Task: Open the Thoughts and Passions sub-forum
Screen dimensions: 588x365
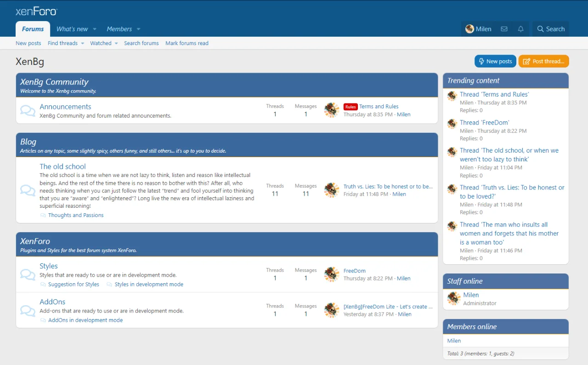Action: [76, 215]
